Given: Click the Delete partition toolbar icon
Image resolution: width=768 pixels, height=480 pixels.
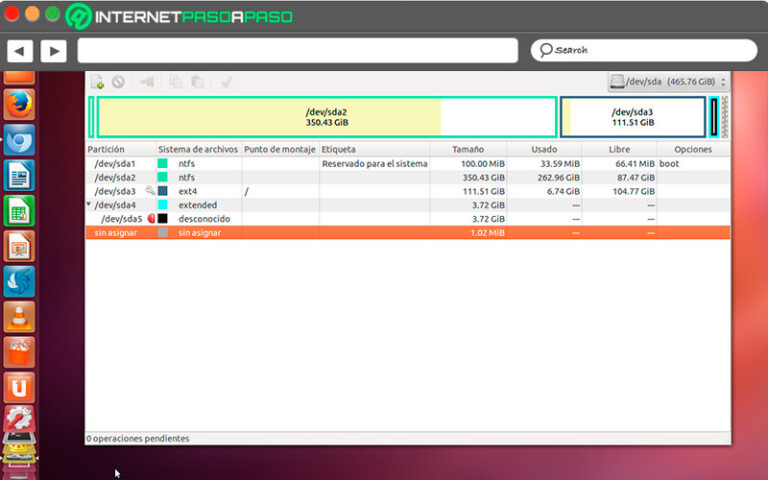Looking at the screenshot, I should (x=118, y=82).
